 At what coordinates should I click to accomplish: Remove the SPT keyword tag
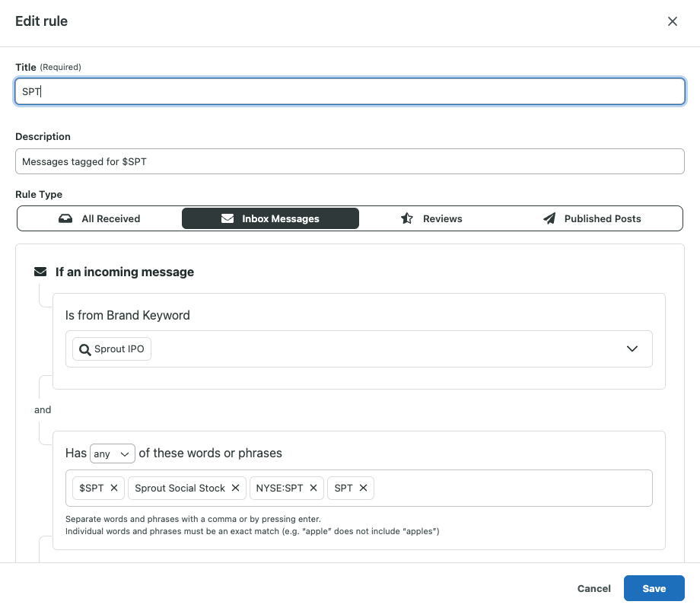tap(363, 488)
